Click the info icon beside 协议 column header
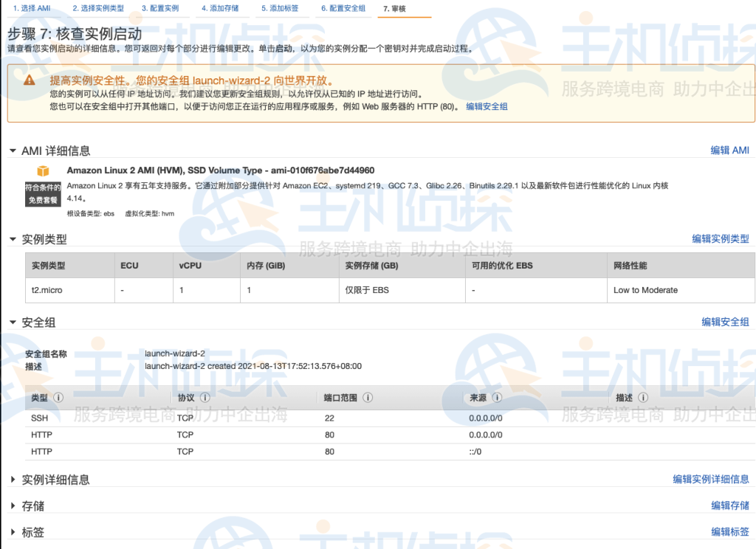756x549 pixels. click(205, 397)
